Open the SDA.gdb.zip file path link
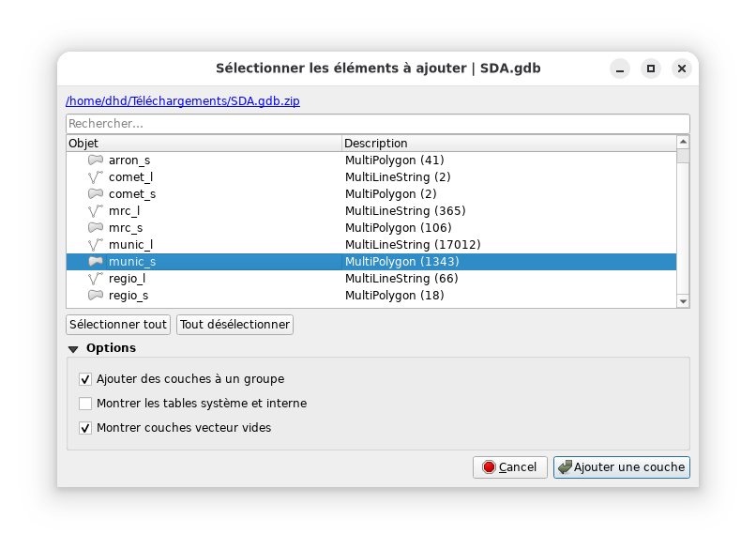The image size is (756, 550). (x=183, y=100)
